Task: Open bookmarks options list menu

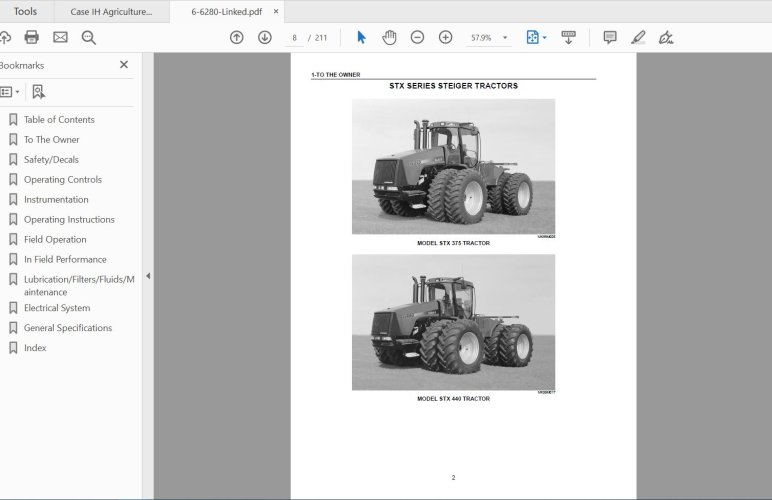Action: [x=10, y=92]
